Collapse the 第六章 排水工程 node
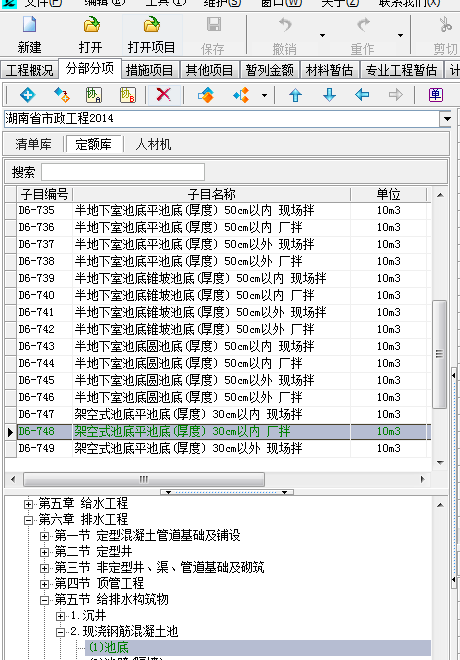The width and height of the screenshot is (460, 660). tap(28, 520)
